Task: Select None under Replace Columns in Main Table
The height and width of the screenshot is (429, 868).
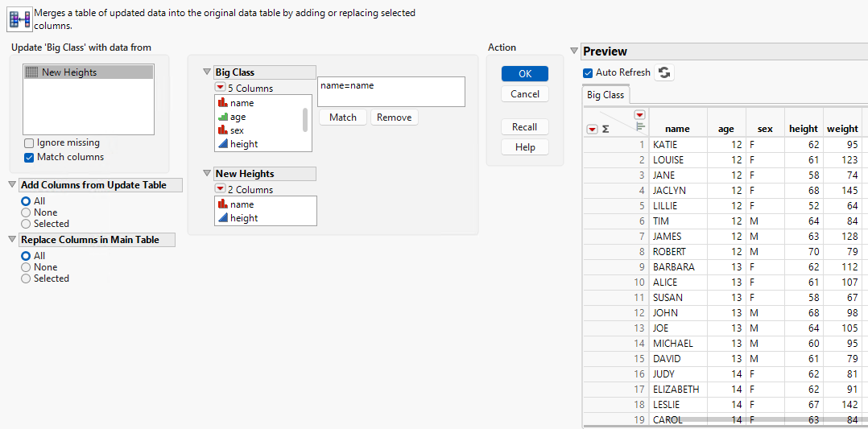Action: pyautogui.click(x=26, y=266)
